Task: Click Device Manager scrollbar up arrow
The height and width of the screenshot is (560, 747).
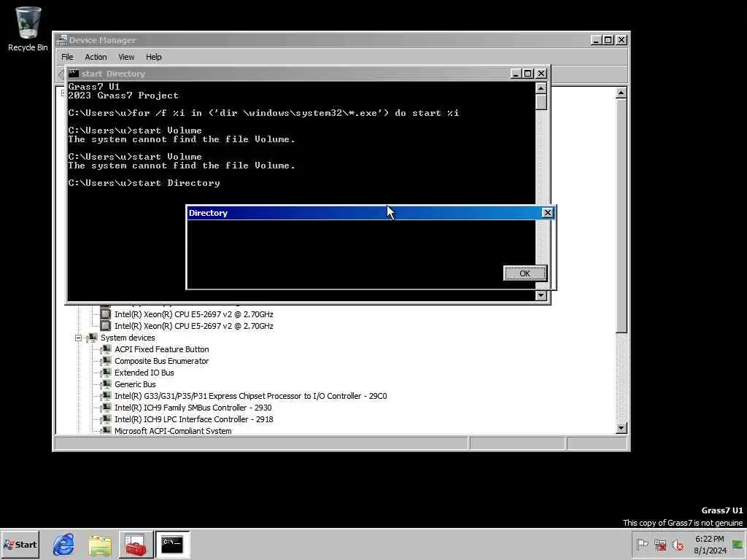Action: (x=621, y=93)
